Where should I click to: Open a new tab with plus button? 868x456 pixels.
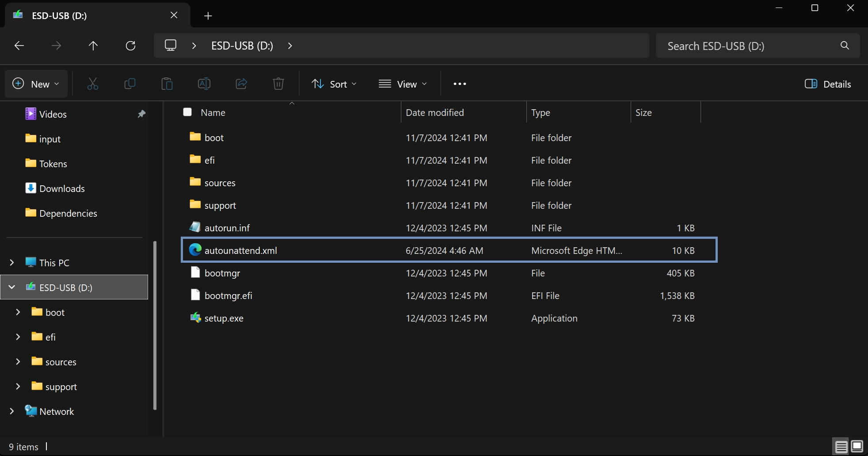click(x=208, y=16)
